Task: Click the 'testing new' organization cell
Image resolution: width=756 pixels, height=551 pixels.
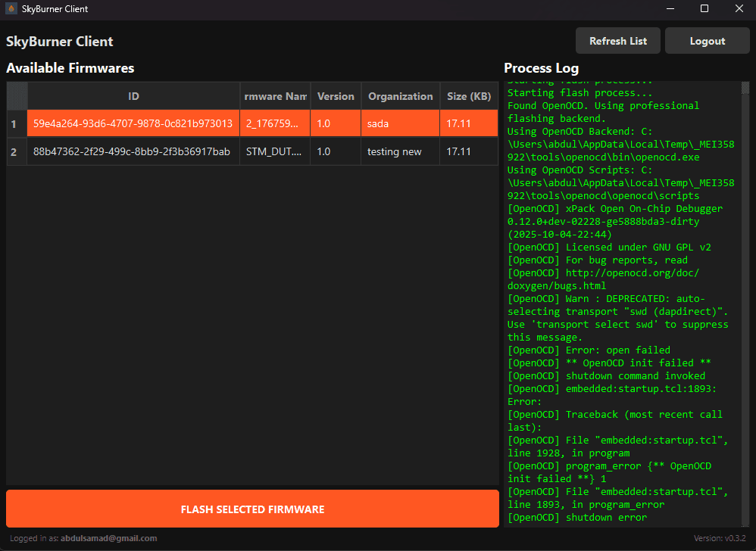Action: point(395,151)
